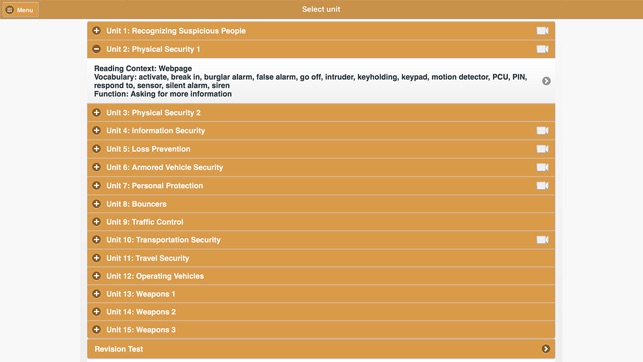This screenshot has height=362, width=643.
Task: Select Unit 2: Physical Security 1 title
Action: (x=153, y=49)
